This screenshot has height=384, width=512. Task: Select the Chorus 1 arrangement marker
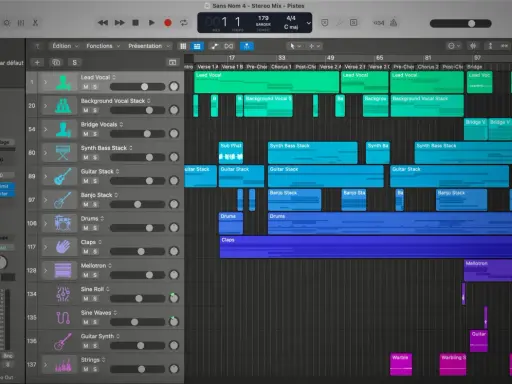pos(281,67)
